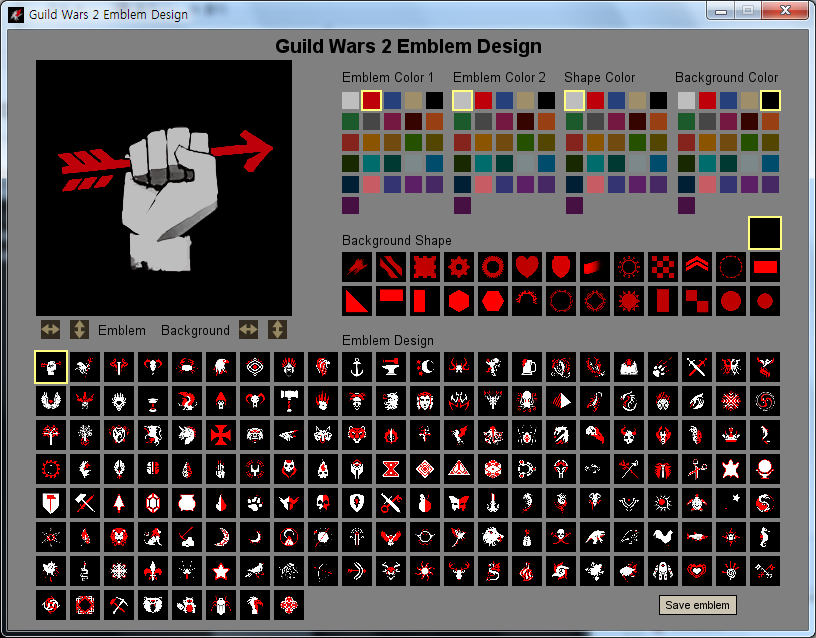816x638 pixels.
Task: Set Background Color to light gray
Action: [686, 100]
